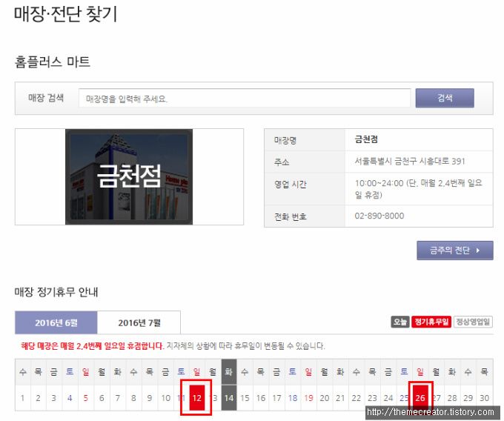
Task: Click the 홈플러스 마트 heading
Action: click(52, 62)
